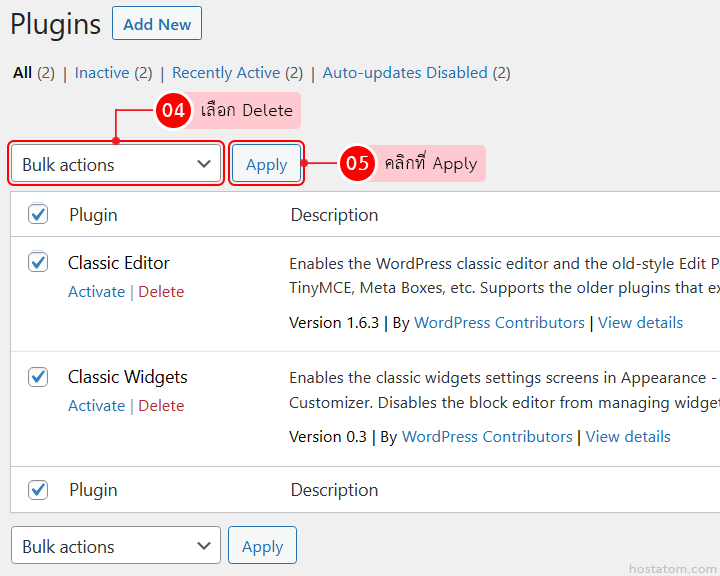Open Recently Active plugins filter
This screenshot has height=576, width=720.
pyautogui.click(x=225, y=73)
